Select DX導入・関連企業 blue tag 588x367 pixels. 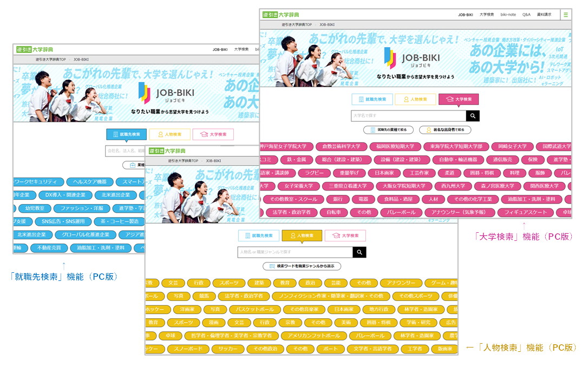66,195
